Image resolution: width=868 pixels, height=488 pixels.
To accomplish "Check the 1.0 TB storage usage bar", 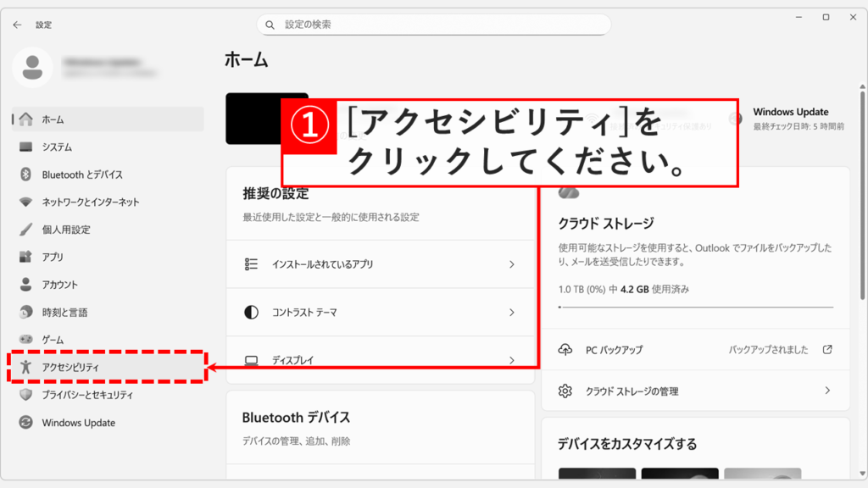I will click(695, 305).
